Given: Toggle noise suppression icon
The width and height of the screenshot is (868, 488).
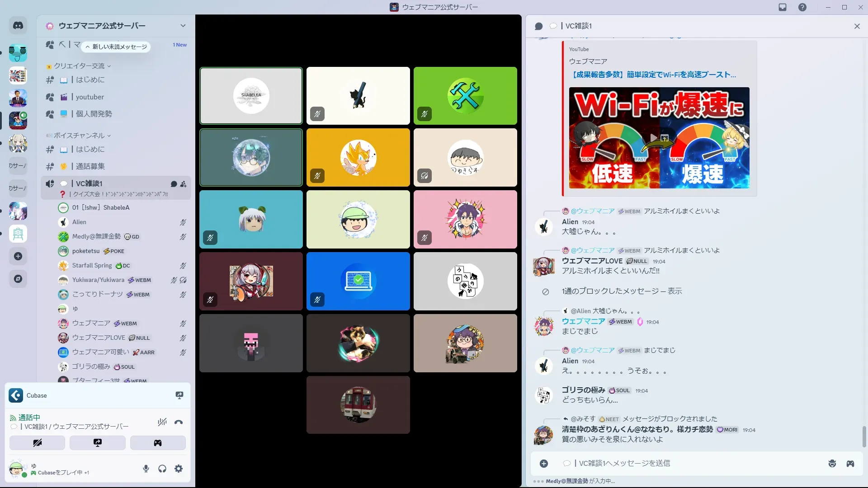Looking at the screenshot, I should [162, 422].
